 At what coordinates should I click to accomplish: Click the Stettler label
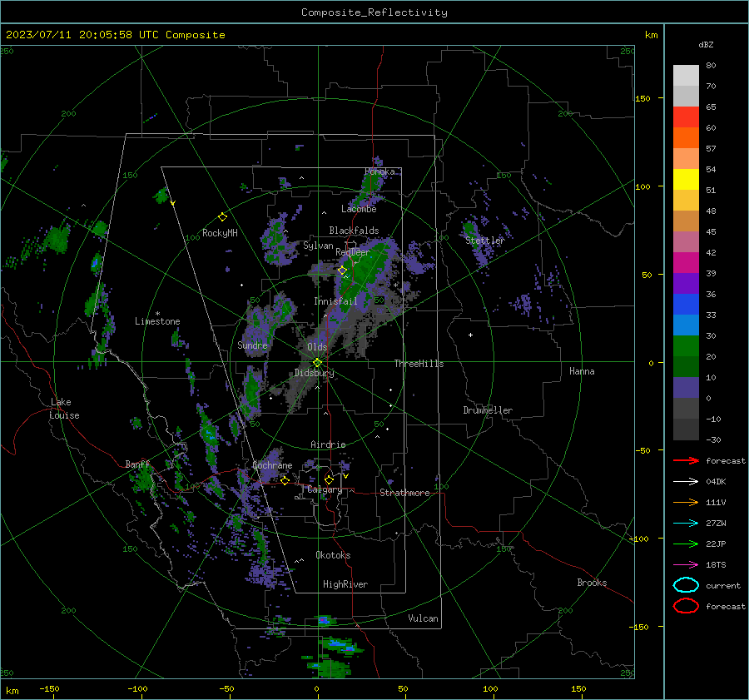coord(485,241)
